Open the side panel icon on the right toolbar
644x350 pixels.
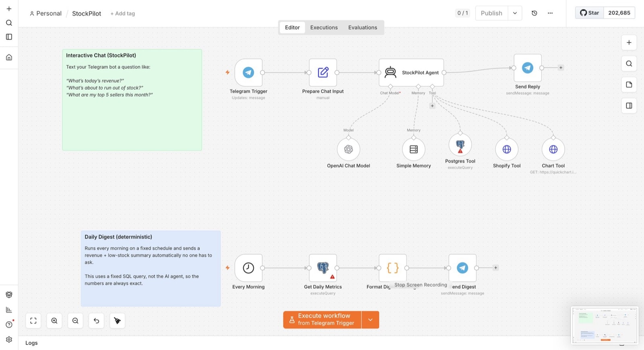coord(629,106)
